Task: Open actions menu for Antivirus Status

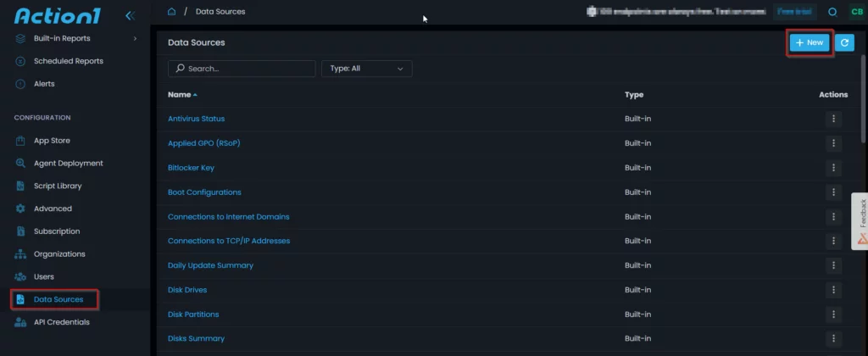Action: pyautogui.click(x=833, y=119)
